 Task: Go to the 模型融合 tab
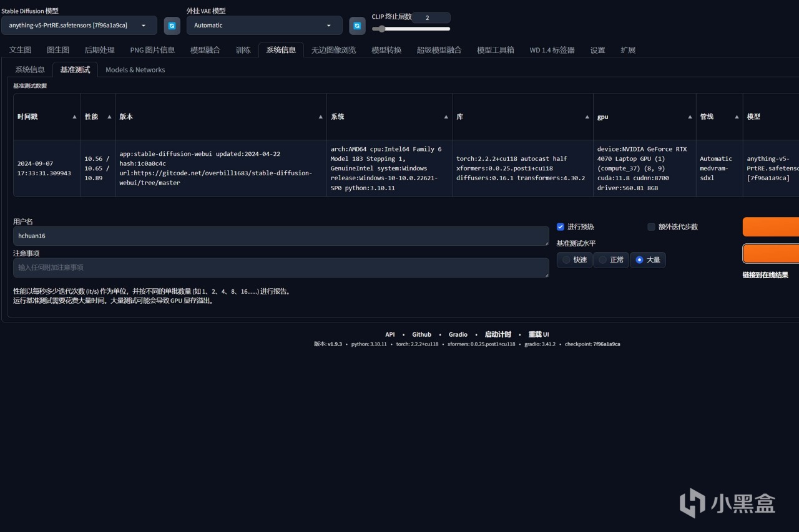click(205, 50)
